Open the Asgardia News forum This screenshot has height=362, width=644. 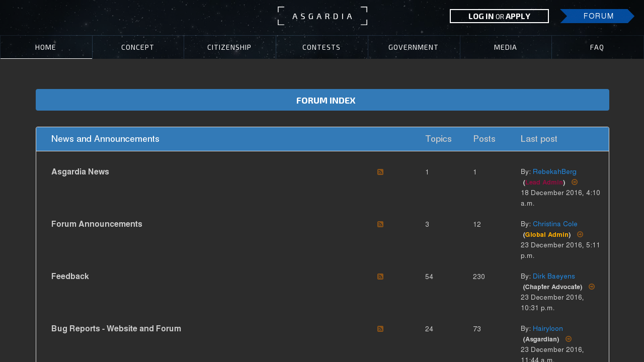80,172
